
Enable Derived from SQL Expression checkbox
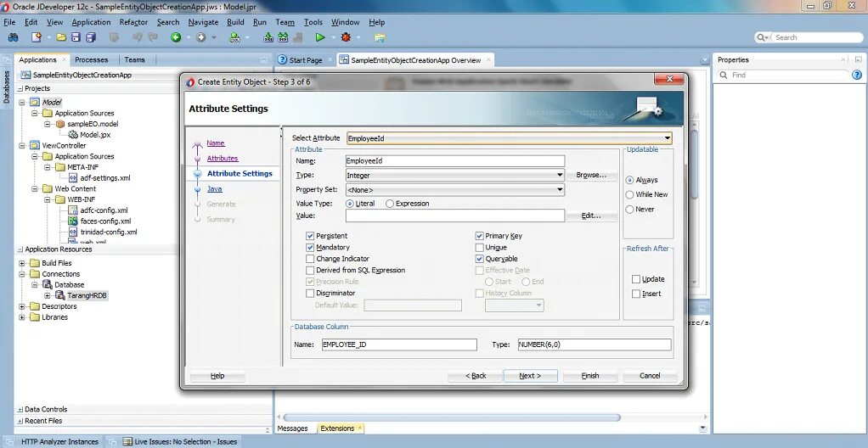coord(310,271)
